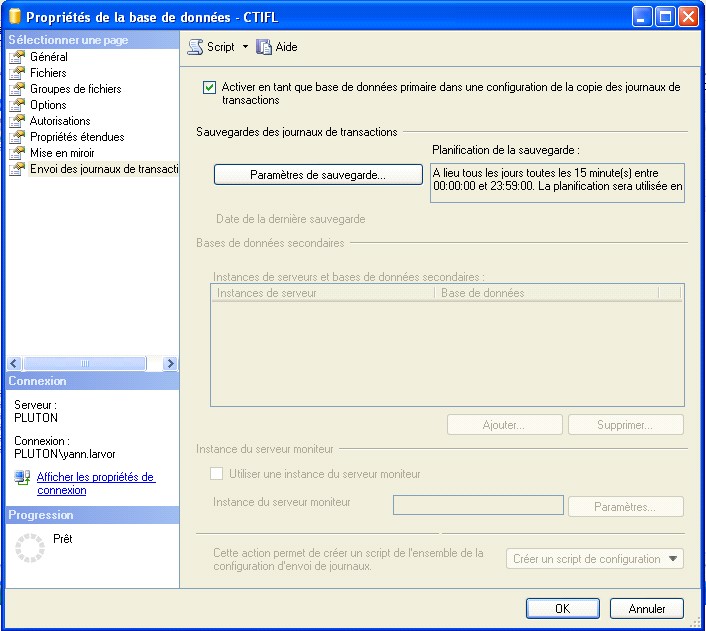This screenshot has width=706, height=631.
Task: Click the Autorisations page icon
Action: pyautogui.click(x=17, y=121)
